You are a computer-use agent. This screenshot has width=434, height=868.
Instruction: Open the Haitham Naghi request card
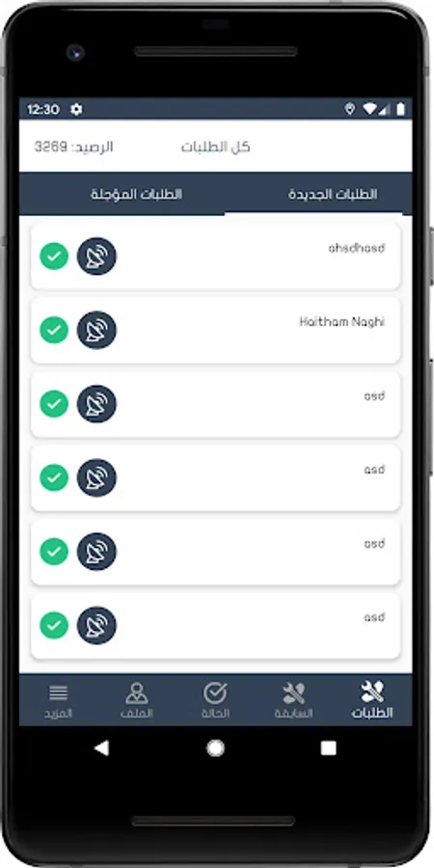coord(215,330)
